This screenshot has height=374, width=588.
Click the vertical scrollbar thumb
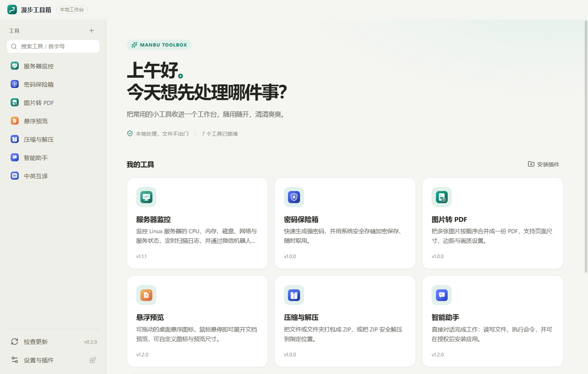[586, 147]
